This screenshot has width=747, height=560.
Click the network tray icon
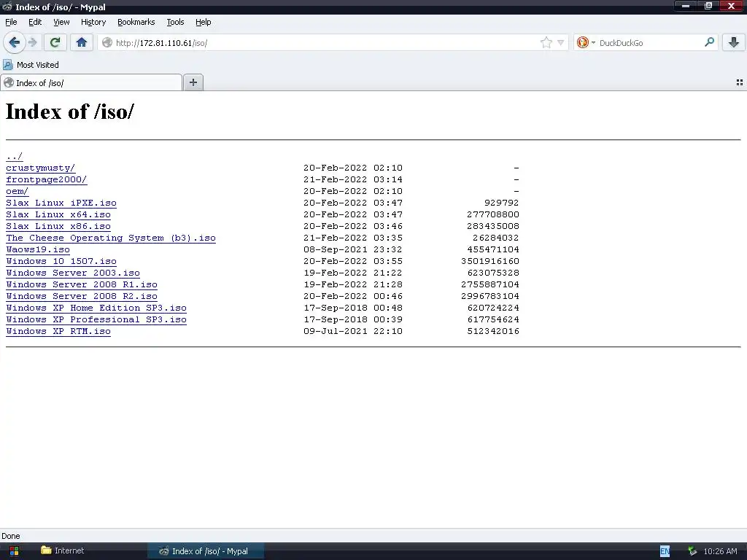[x=692, y=551]
